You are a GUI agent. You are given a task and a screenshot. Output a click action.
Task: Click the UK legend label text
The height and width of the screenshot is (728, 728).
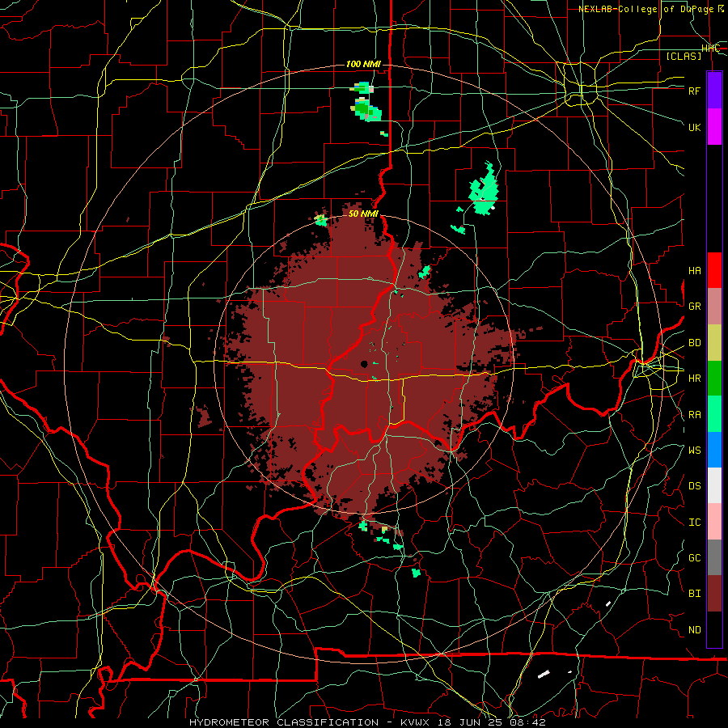(694, 127)
